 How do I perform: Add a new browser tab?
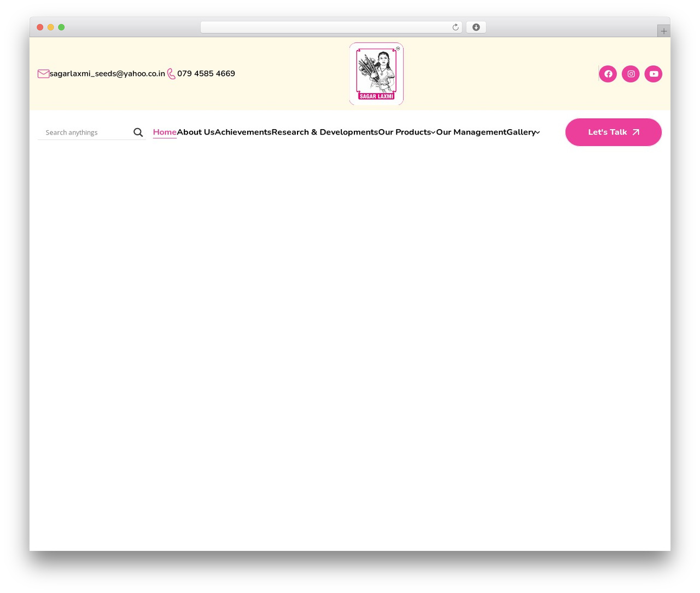coord(664,31)
